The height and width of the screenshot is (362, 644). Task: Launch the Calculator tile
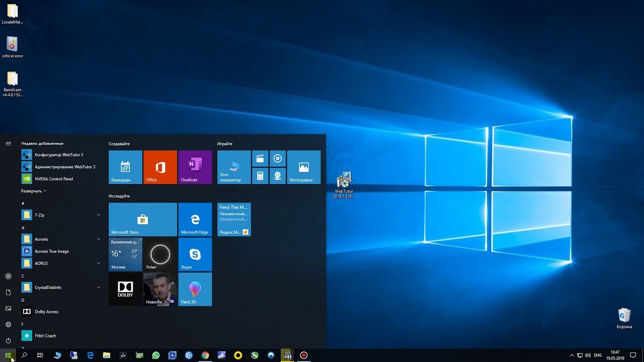coord(260,176)
